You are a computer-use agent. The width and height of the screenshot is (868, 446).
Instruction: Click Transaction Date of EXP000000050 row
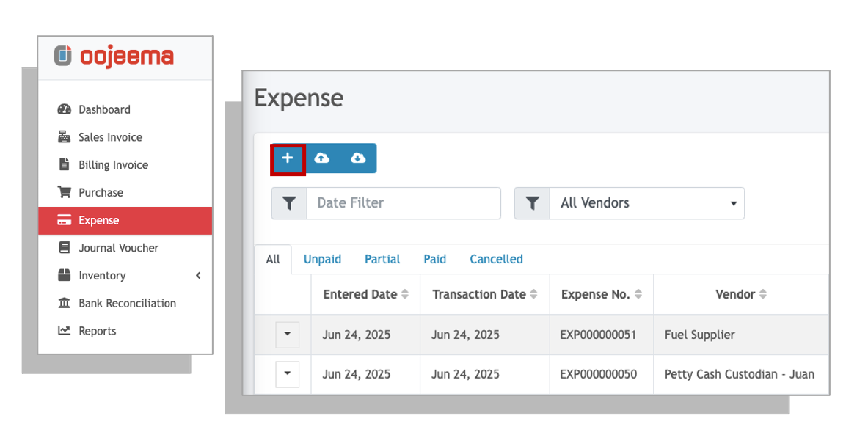click(465, 374)
